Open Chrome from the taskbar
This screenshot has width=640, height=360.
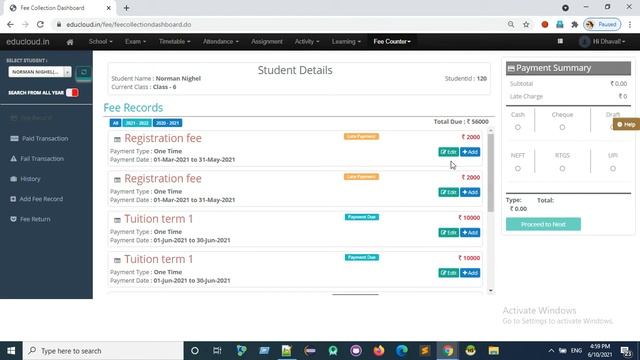pos(448,351)
